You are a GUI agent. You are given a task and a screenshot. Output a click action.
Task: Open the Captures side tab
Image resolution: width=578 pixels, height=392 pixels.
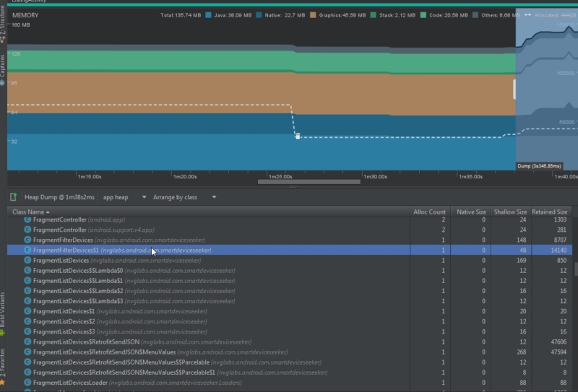tap(3, 70)
